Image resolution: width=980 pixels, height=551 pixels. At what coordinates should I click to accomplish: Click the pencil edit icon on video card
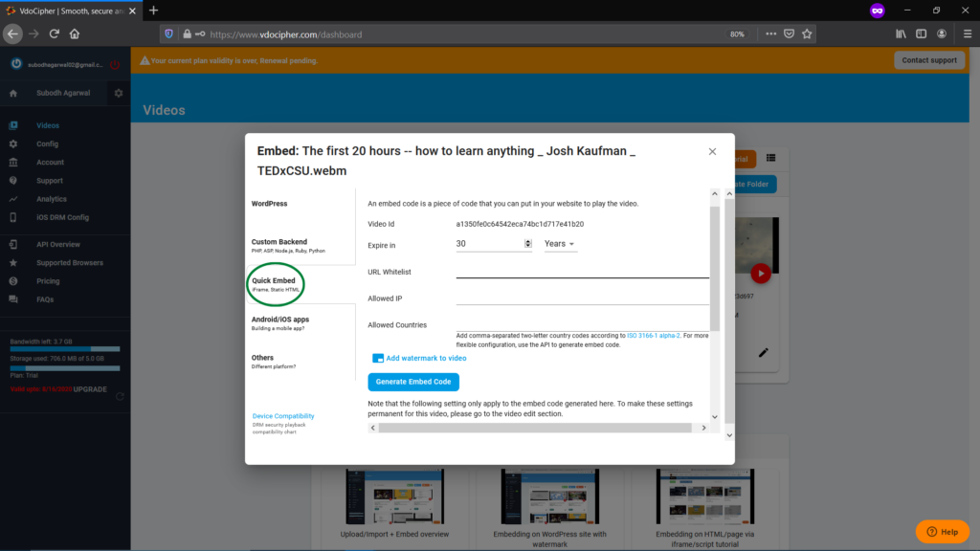[763, 353]
